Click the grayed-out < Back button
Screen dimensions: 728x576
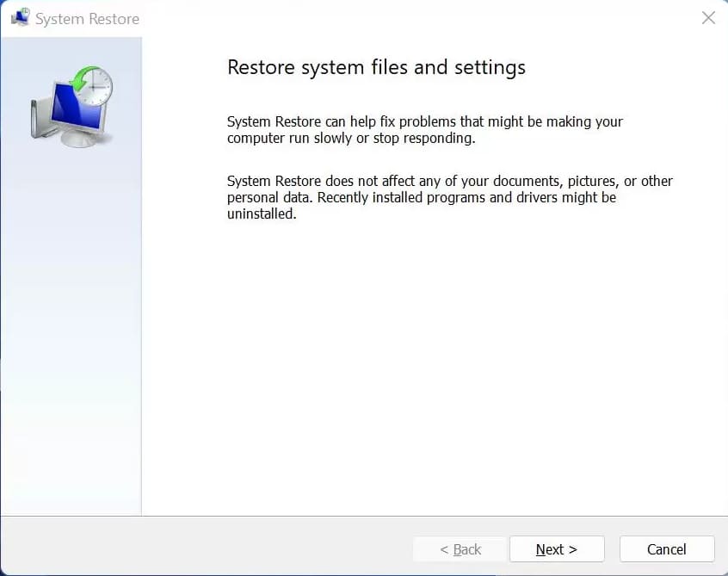tap(460, 549)
